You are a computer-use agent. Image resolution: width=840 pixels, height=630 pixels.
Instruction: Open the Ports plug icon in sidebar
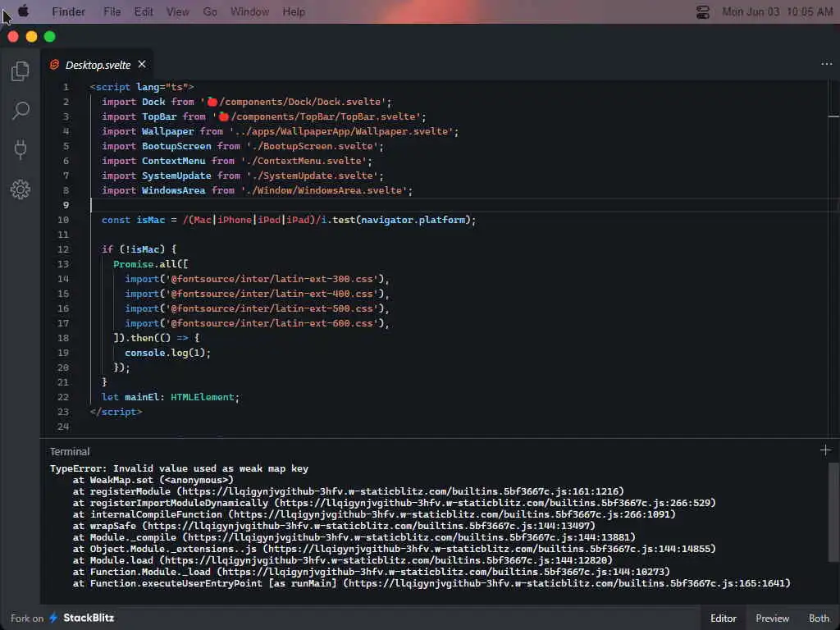tap(21, 149)
